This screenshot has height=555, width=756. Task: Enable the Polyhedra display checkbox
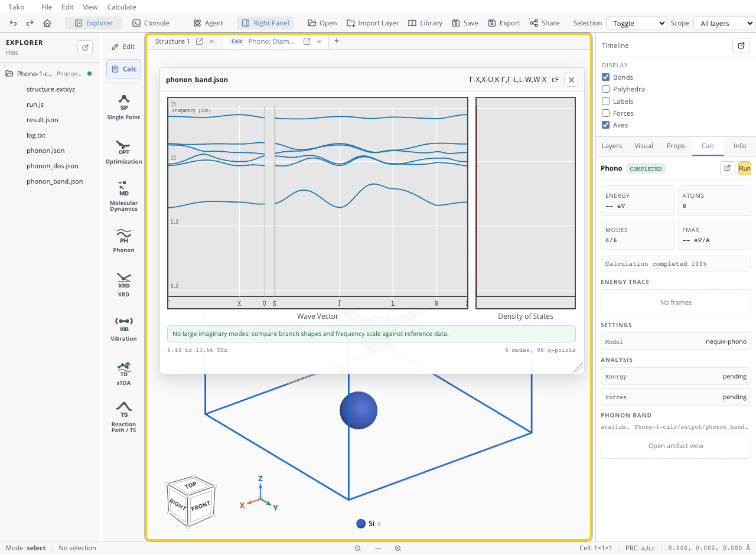tap(605, 89)
